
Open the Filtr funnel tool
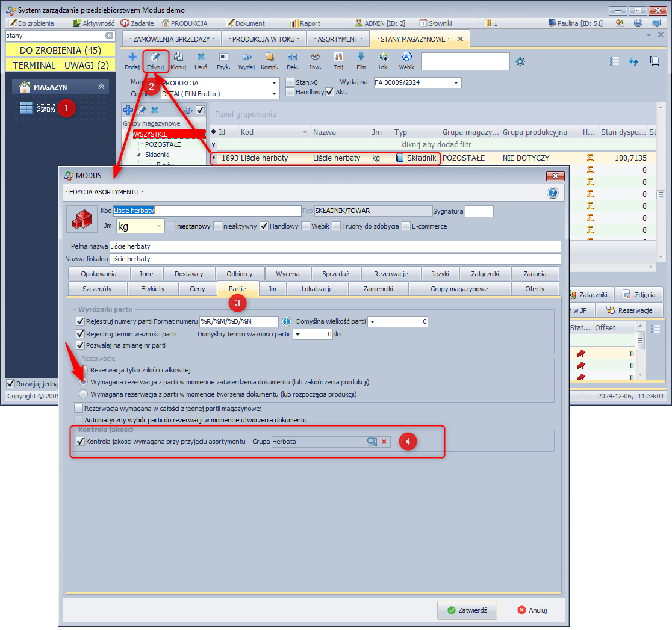[x=361, y=60]
